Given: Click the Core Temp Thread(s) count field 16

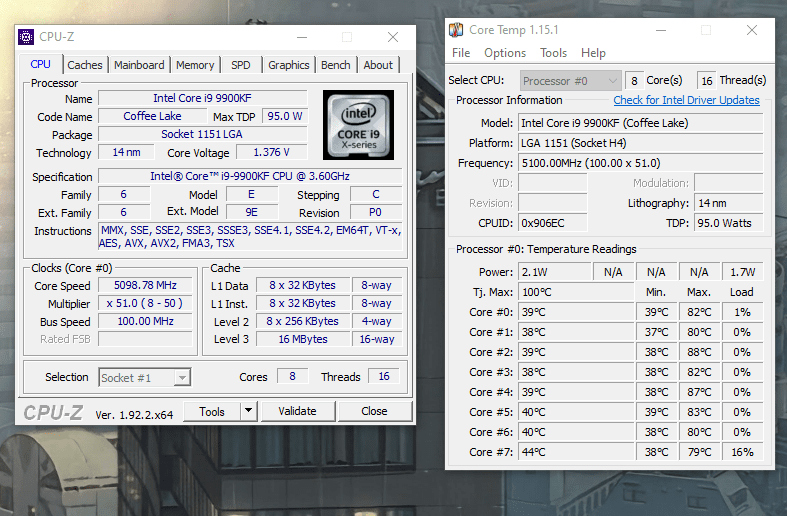Looking at the screenshot, I should tap(707, 81).
